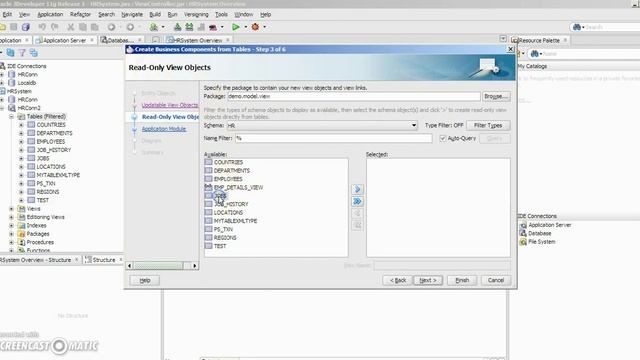Expand the COUNTRIES table node
Screen dimensions: 640x360
(21, 125)
